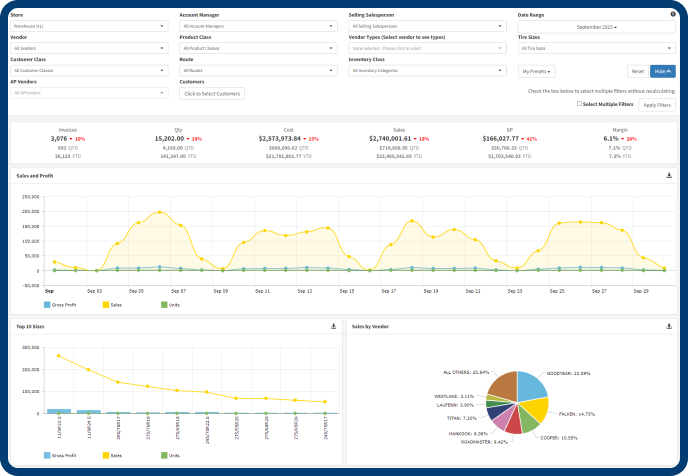This screenshot has height=476, width=688.
Task: Expand the Inventory Class selector
Action: point(427,70)
